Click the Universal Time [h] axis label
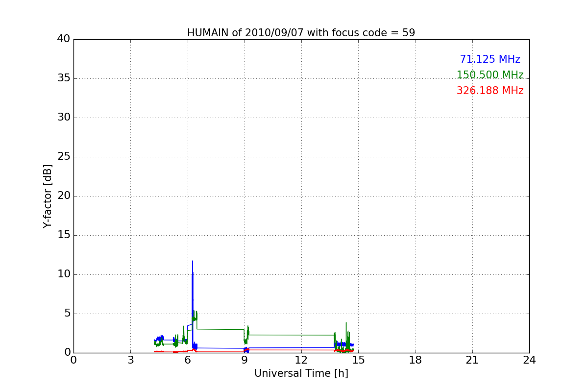 [x=301, y=373]
